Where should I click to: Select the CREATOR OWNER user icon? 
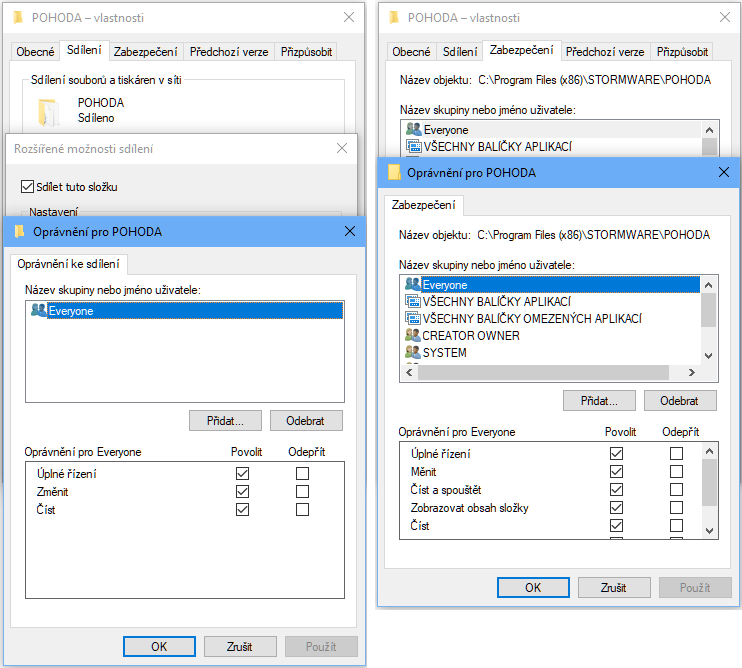412,336
